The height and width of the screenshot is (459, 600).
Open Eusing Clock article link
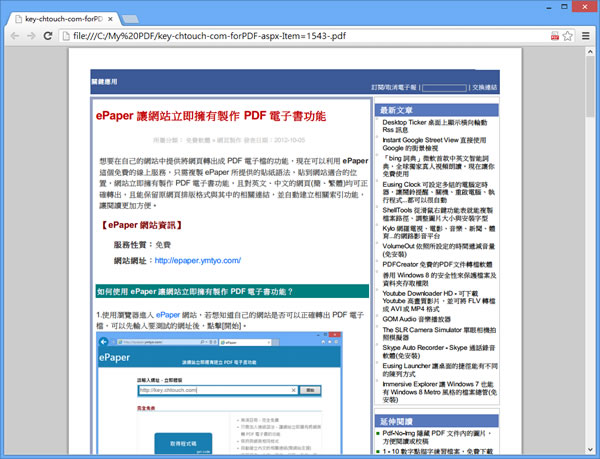pyautogui.click(x=439, y=192)
